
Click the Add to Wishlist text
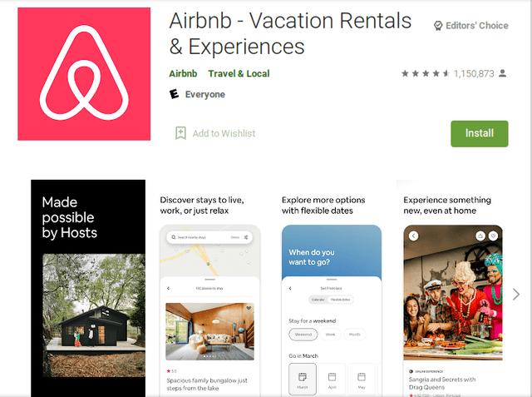224,133
